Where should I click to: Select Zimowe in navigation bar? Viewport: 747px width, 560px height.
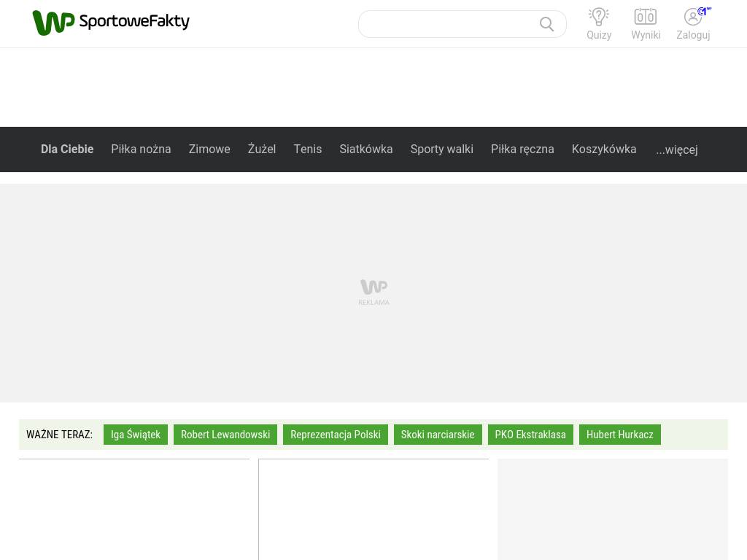pyautogui.click(x=209, y=149)
